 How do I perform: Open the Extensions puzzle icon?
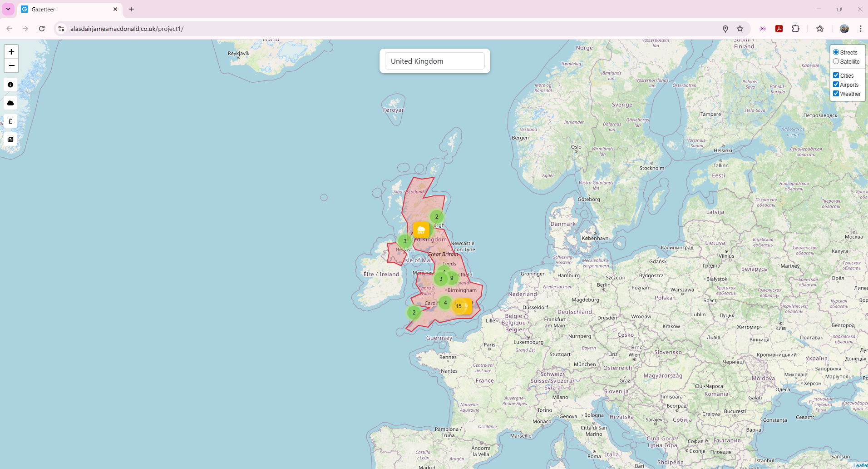795,29
